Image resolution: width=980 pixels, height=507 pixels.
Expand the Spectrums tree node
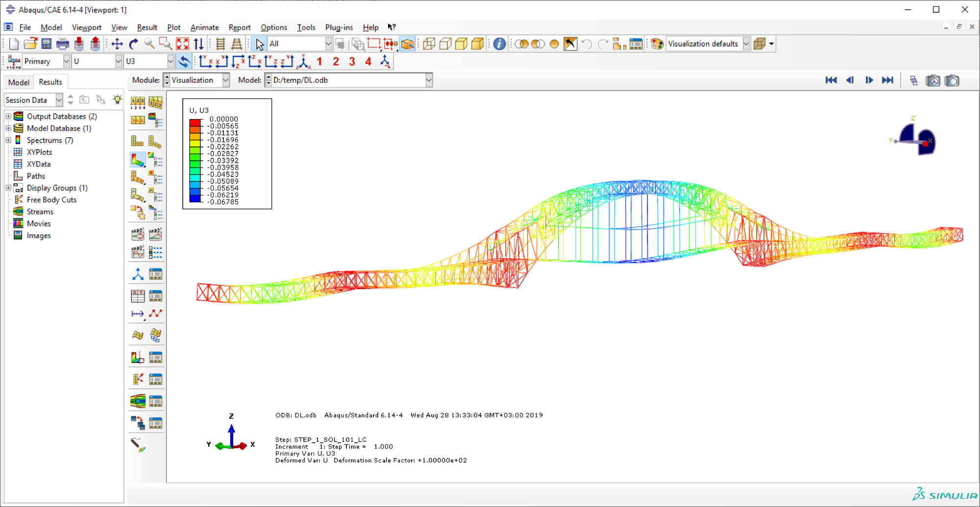pos(8,140)
